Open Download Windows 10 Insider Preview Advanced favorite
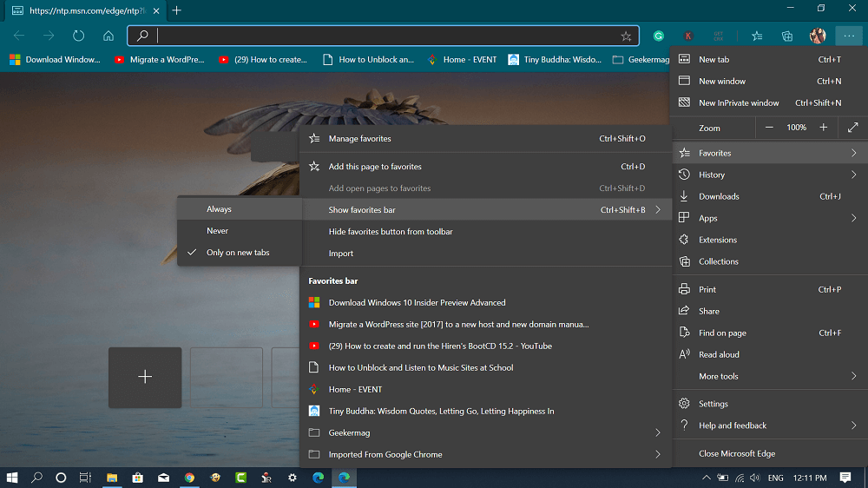Viewport: 868px width, 488px height. [x=486, y=302]
